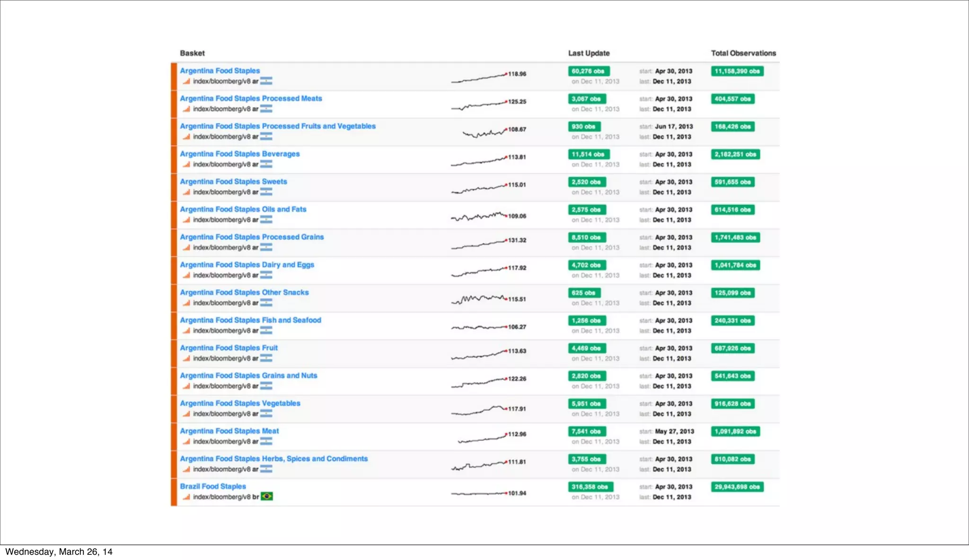Viewport: 969px width, 560px height.
Task: Click orange signal icon under Brazil Food Staples
Action: pos(186,497)
